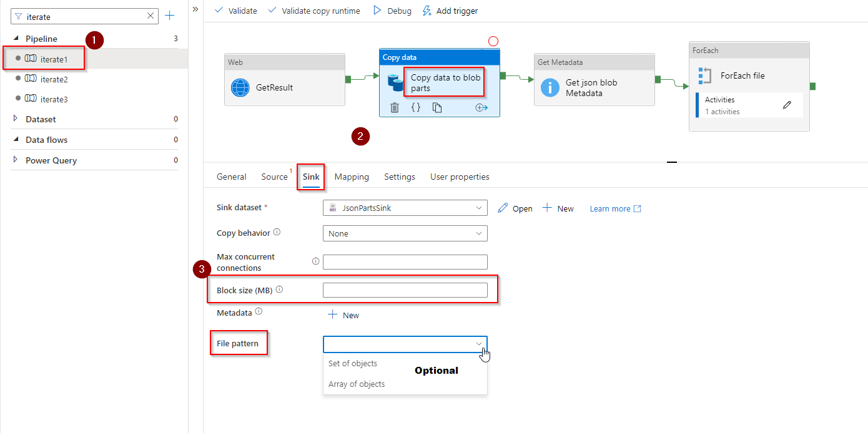Screen dimensions: 868x433
Task: Click the GetResult activity name
Action: tap(274, 87)
